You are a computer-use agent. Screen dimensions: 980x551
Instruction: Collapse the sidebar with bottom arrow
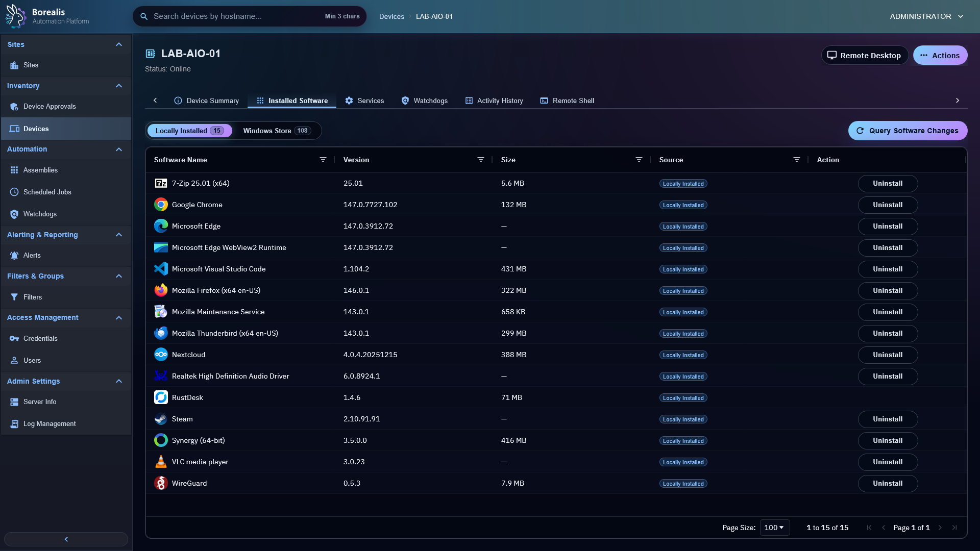66,539
